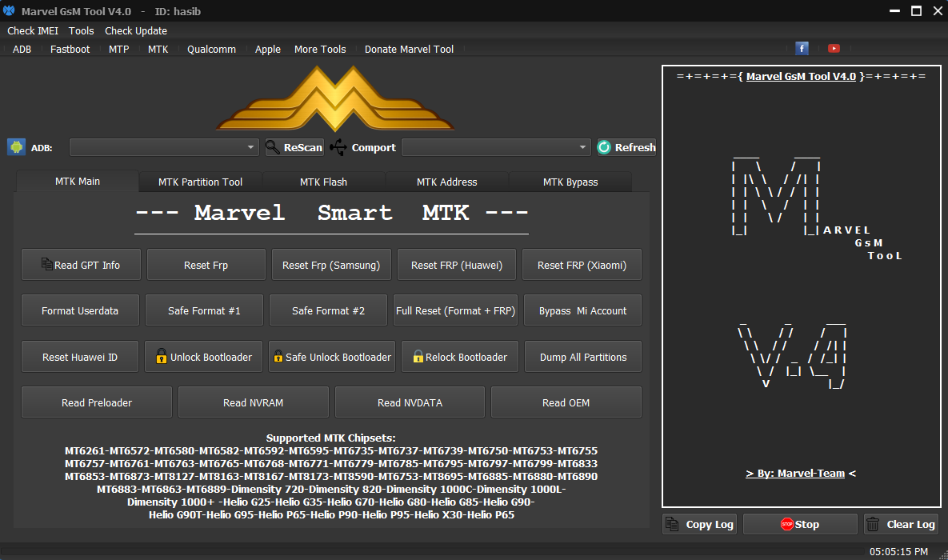This screenshot has width=948, height=560.
Task: Switch to the MTP section
Action: point(118,49)
